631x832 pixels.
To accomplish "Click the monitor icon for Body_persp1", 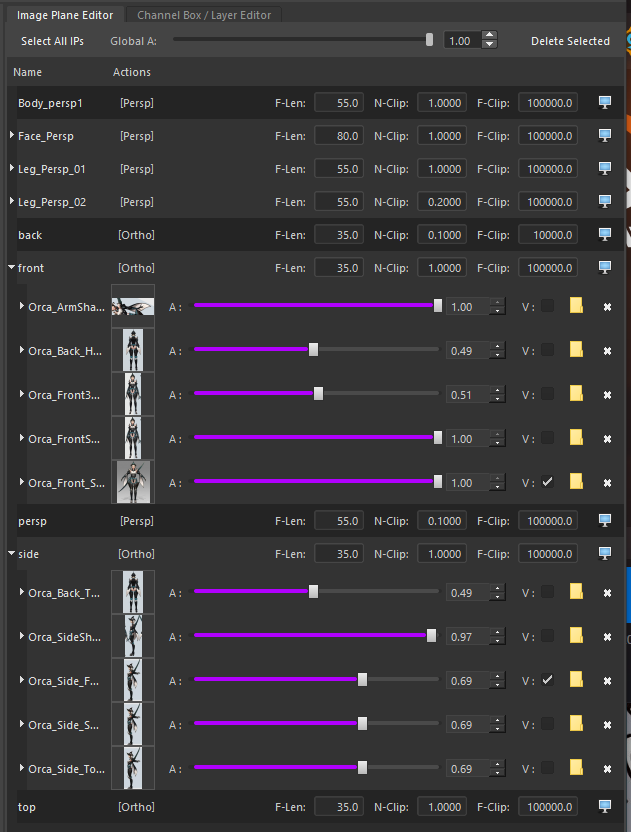I will point(604,102).
